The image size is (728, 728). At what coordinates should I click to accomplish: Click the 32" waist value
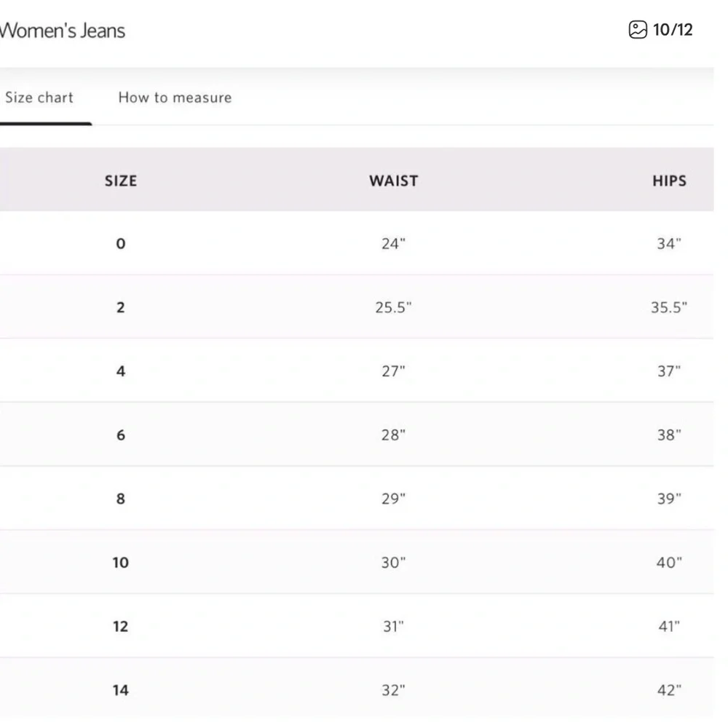pos(393,690)
